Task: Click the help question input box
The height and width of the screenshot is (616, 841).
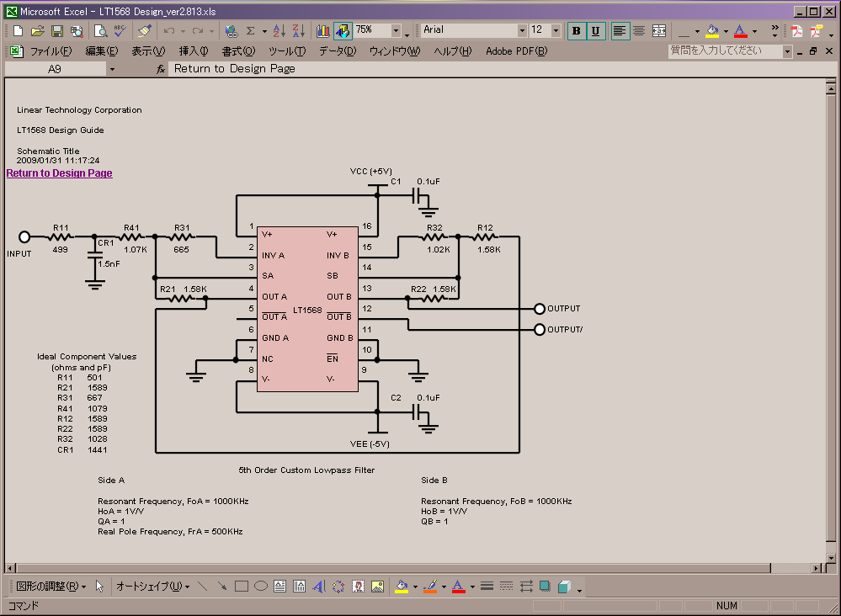Action: coord(725,51)
